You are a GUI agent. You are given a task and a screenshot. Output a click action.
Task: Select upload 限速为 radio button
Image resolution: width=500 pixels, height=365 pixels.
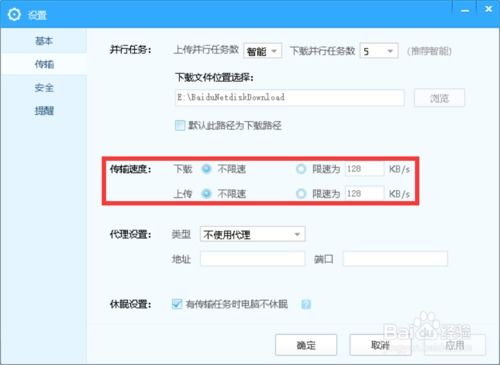click(301, 194)
